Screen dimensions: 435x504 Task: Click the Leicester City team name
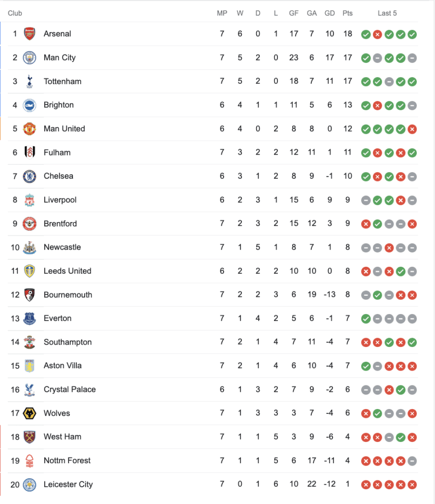(68, 484)
